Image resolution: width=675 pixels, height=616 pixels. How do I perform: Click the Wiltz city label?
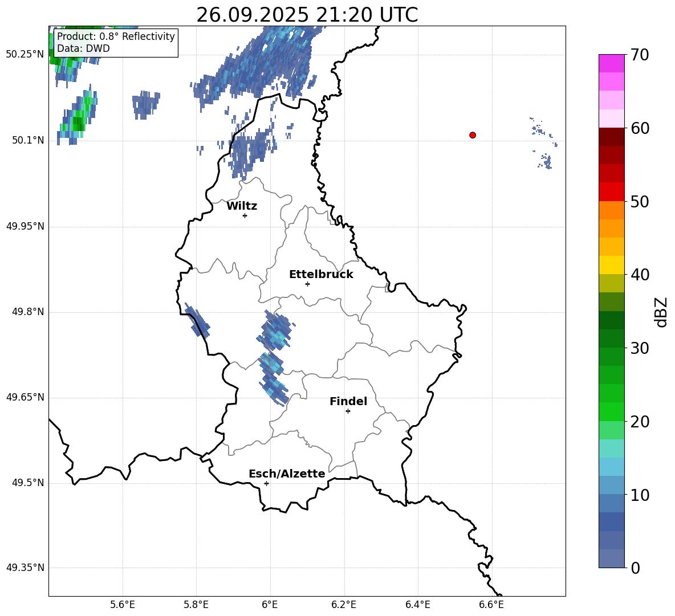242,206
